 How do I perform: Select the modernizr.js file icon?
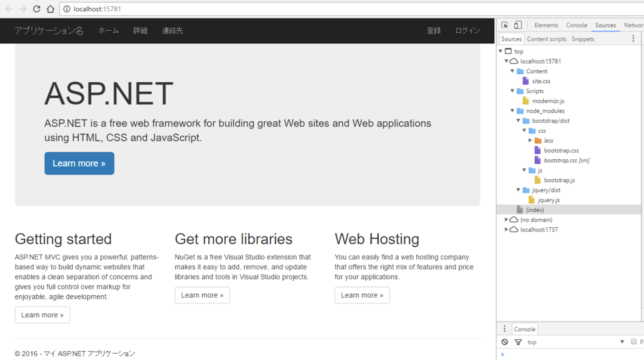tap(526, 101)
